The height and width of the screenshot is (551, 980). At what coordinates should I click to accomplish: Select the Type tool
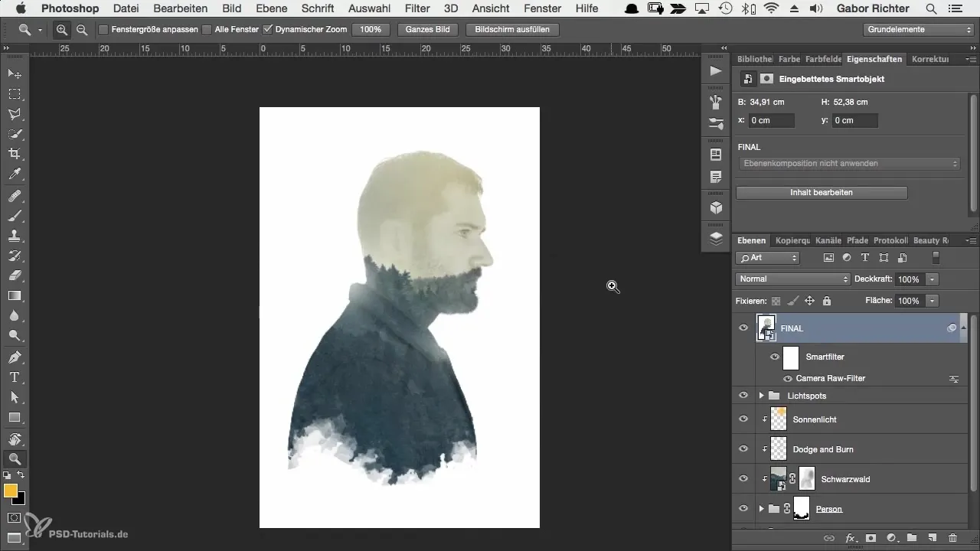pos(15,377)
